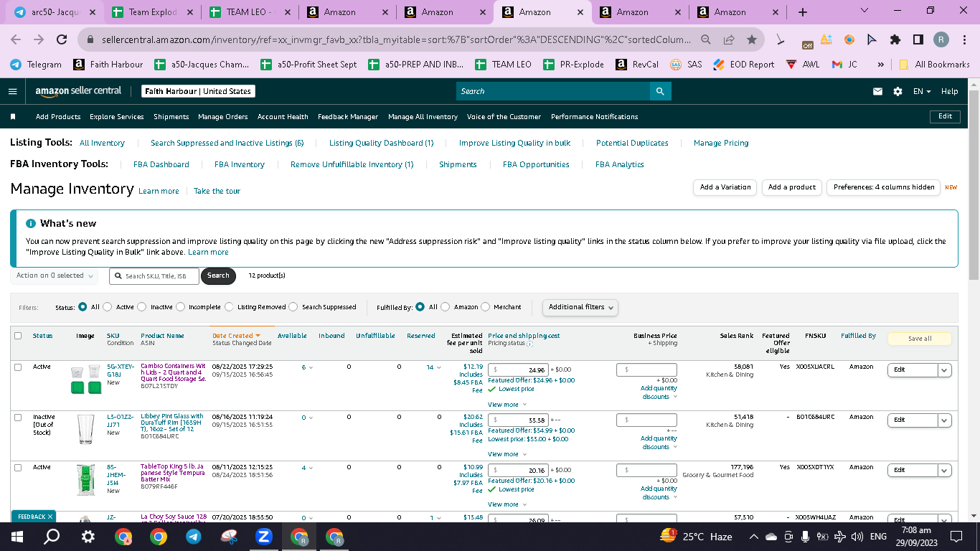Viewport: 980px width, 551px height.
Task: Select the All status radio button
Action: click(x=83, y=307)
